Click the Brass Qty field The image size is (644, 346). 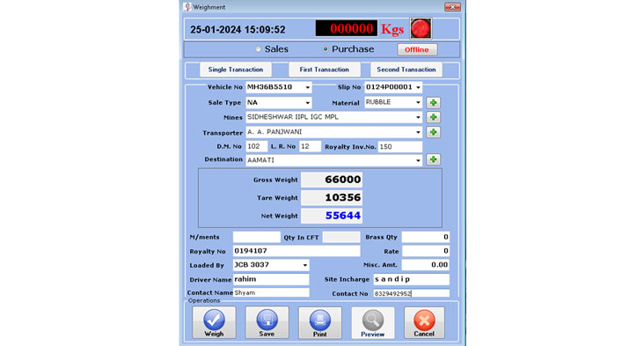426,237
